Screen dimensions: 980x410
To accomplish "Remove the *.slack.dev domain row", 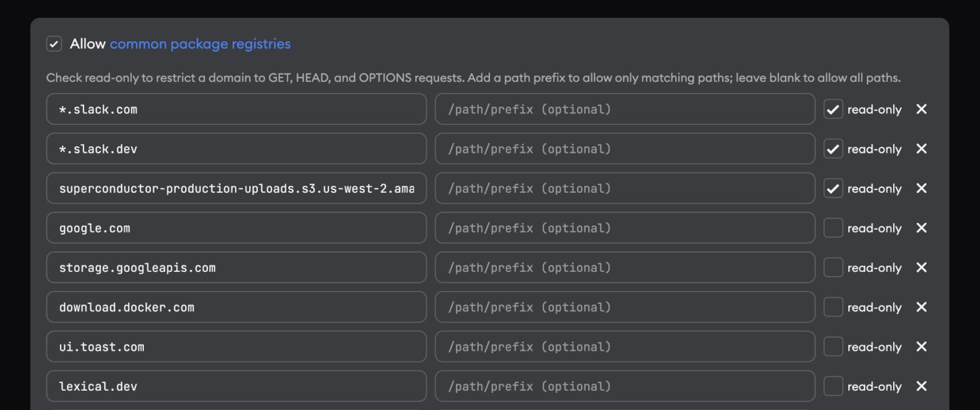I will (922, 149).
